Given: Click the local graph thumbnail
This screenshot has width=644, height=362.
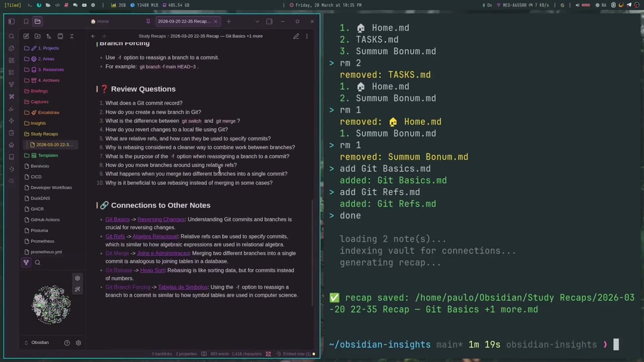Looking at the screenshot, I should pos(51,305).
